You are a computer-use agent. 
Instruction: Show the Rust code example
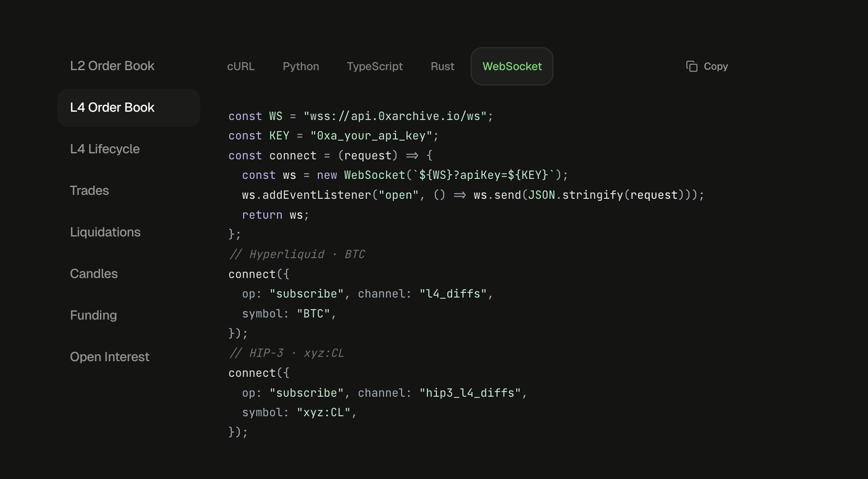442,66
